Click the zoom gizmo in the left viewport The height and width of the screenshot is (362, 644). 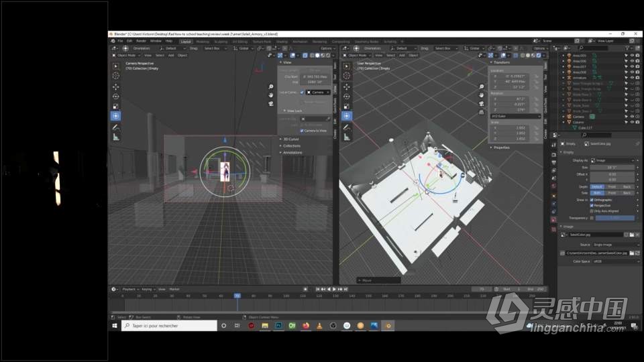pos(270,86)
